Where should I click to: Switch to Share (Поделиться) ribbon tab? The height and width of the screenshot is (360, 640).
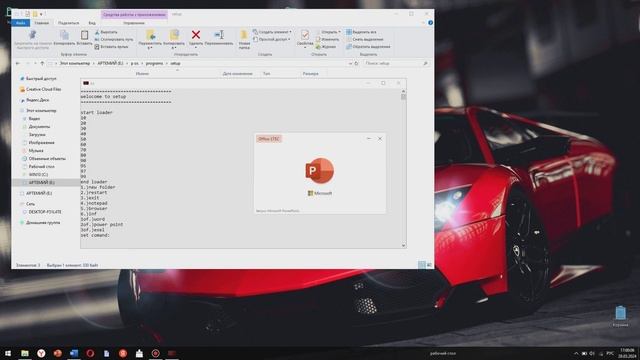pyautogui.click(x=68, y=23)
